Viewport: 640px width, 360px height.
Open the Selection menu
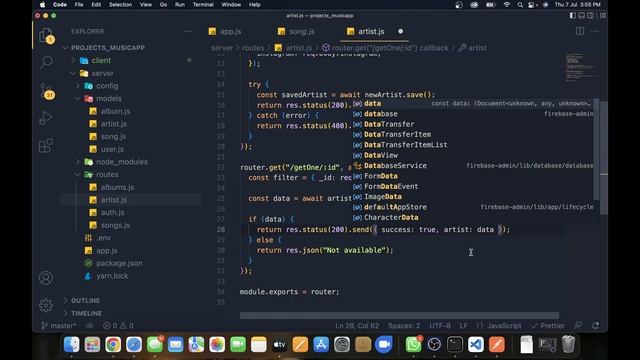point(120,5)
